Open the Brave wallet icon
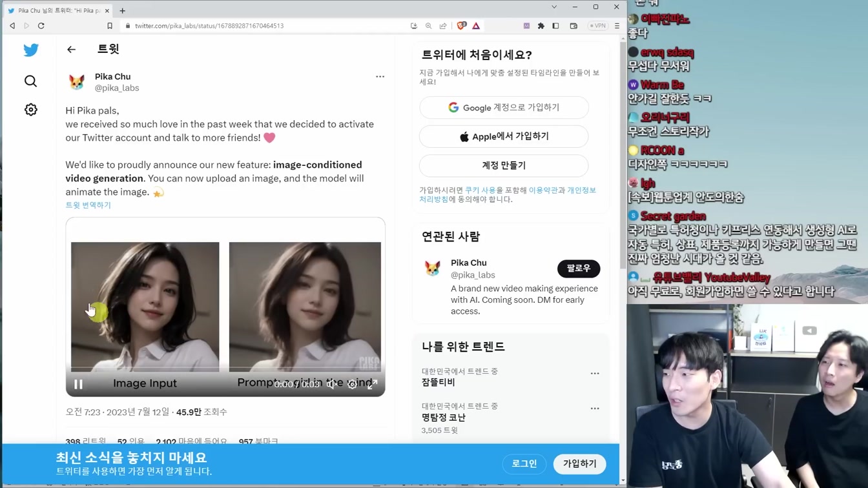868x488 pixels. pyautogui.click(x=573, y=26)
